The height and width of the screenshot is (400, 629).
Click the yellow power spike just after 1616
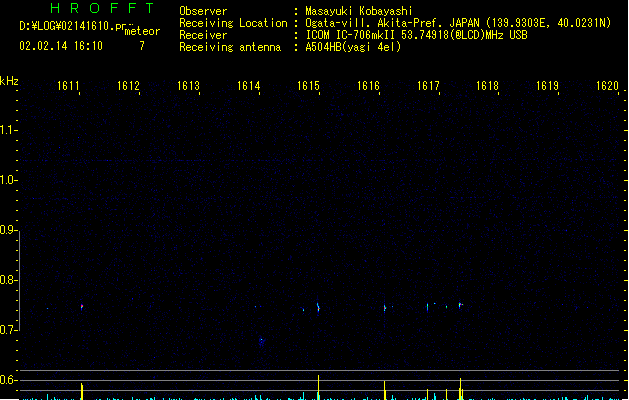[x=385, y=390]
